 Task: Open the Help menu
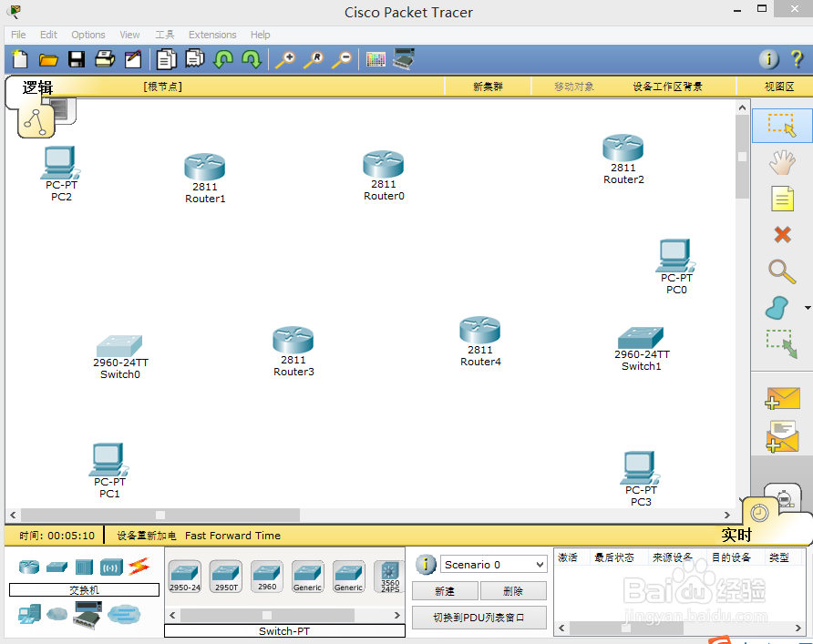[x=261, y=35]
